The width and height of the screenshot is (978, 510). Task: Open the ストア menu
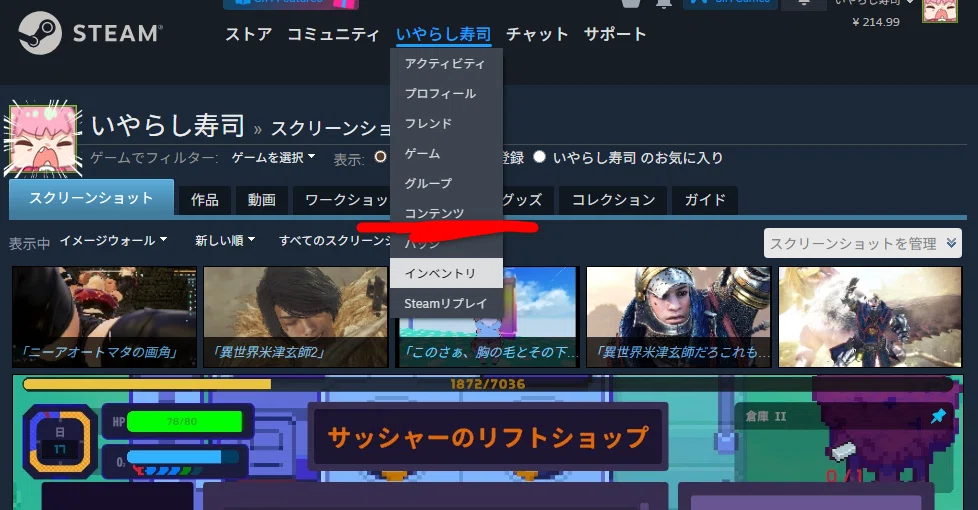[248, 34]
